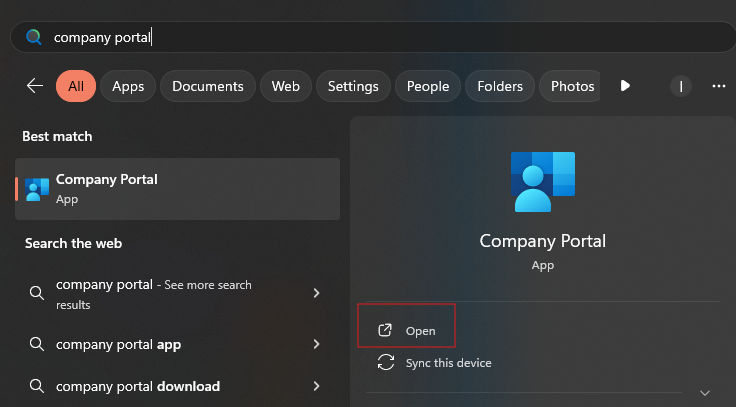Go back using the left arrow

(35, 86)
